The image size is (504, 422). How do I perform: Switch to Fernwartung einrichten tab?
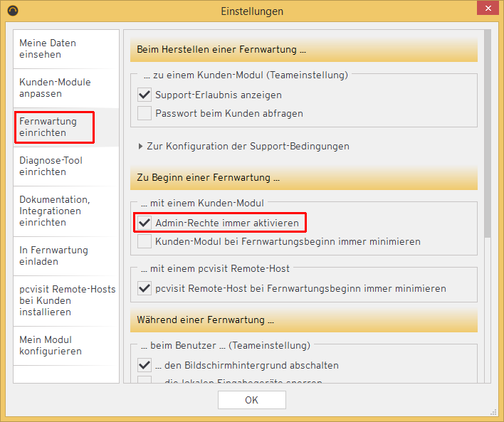coord(48,127)
